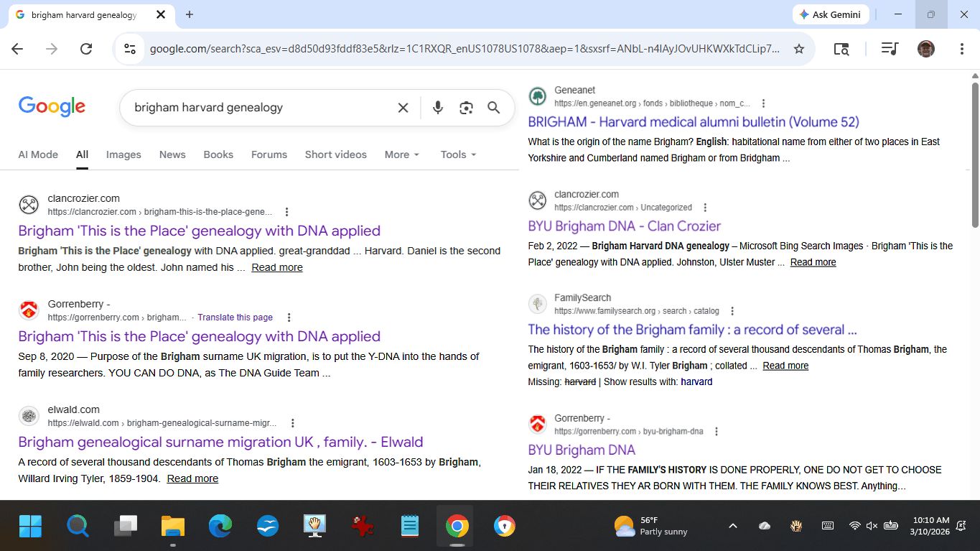Screen dimensions: 980x551
Task: Open the Tools dropdown
Action: 458,154
